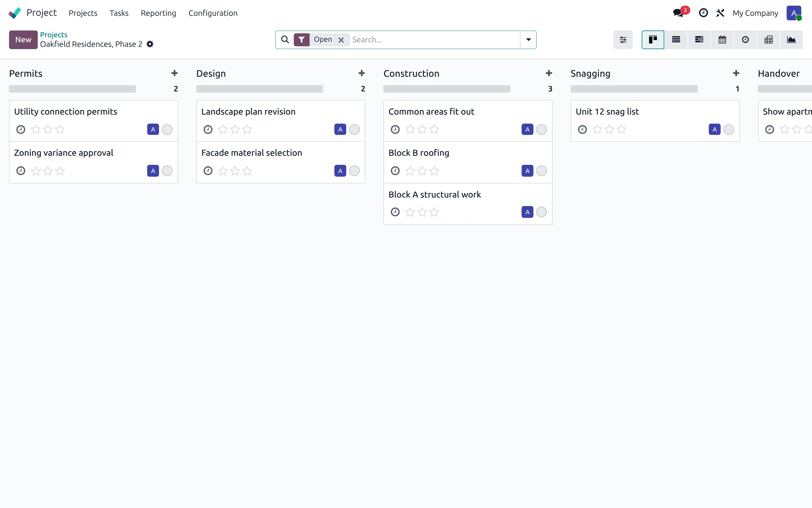Switch to Pivot table view
The height and width of the screenshot is (508, 812).
[x=769, y=40]
